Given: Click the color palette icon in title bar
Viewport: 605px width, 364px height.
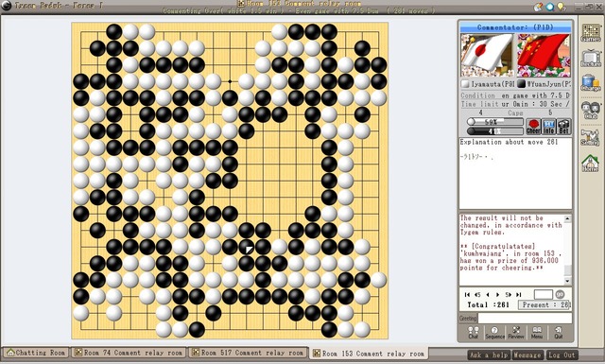Looking at the screenshot, I should tap(538, 7).
